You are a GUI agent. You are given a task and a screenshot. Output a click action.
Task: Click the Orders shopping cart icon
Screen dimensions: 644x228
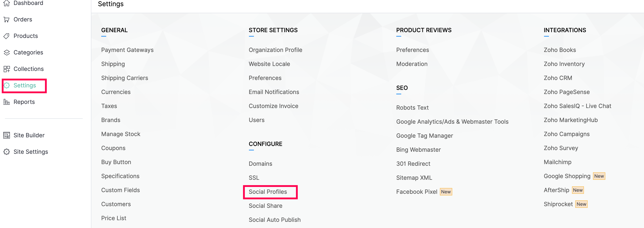coord(7,20)
